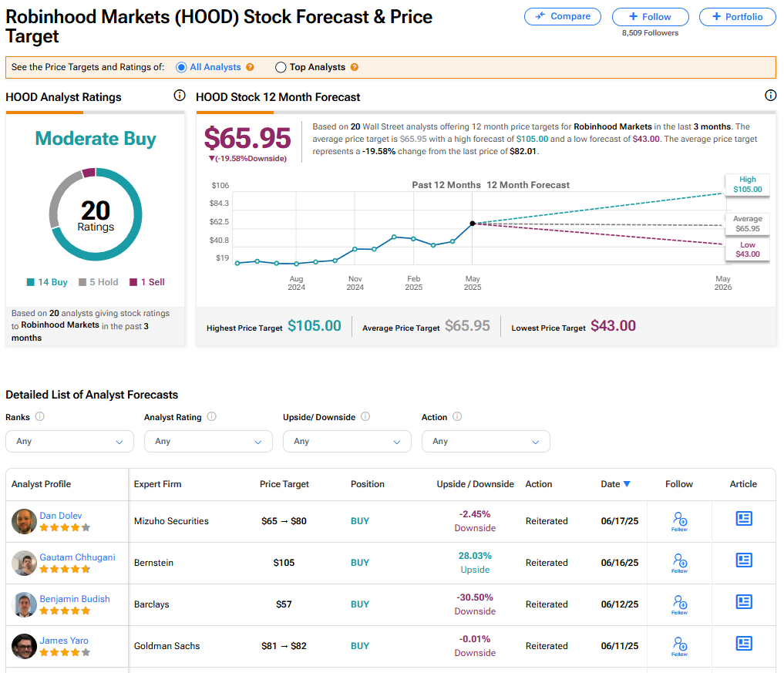The width and height of the screenshot is (784, 673).
Task: Follow analyst Dan Dolev icon
Action: [679, 520]
